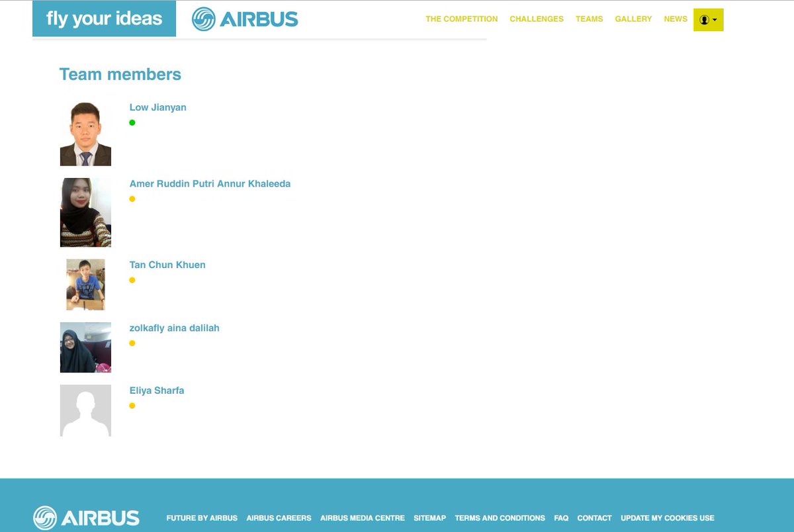Go to the Teams page
794x532 pixels.
(x=589, y=19)
